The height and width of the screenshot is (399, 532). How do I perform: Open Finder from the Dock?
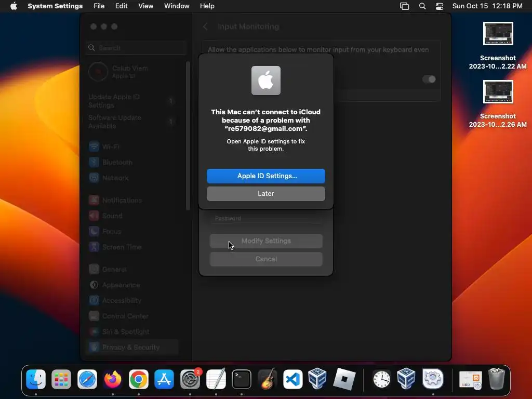pyautogui.click(x=36, y=379)
